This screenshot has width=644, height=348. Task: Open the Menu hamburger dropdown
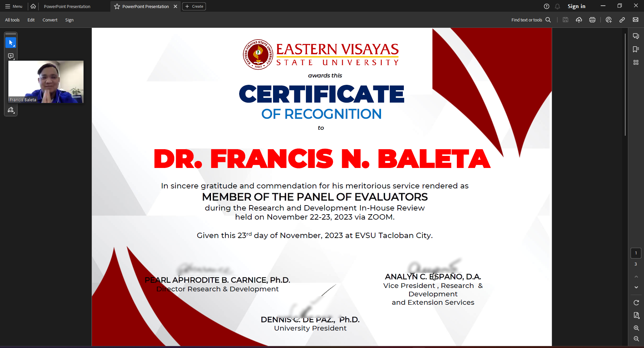(14, 6)
